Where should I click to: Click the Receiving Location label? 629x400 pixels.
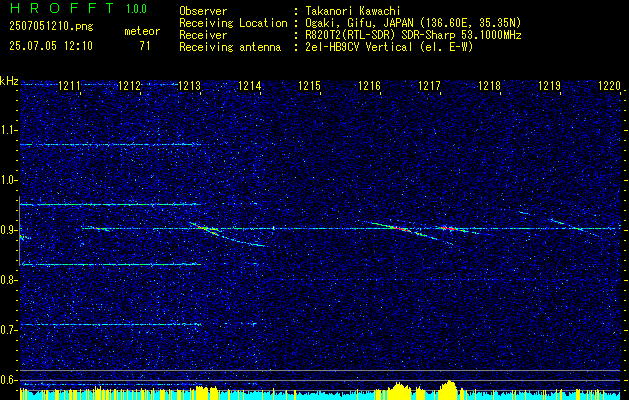(233, 23)
